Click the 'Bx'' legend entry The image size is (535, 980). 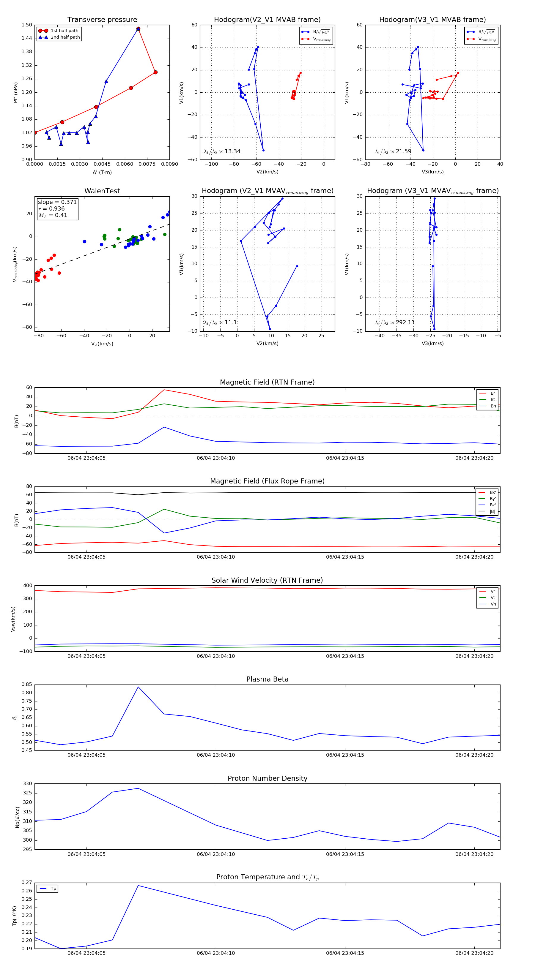click(487, 493)
